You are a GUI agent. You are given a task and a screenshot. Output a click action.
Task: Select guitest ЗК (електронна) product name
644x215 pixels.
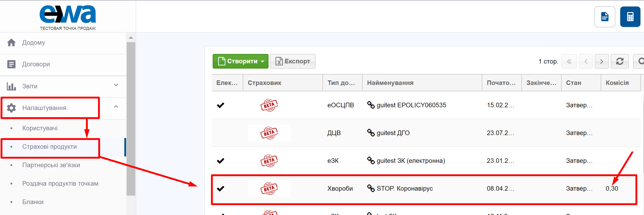411,161
